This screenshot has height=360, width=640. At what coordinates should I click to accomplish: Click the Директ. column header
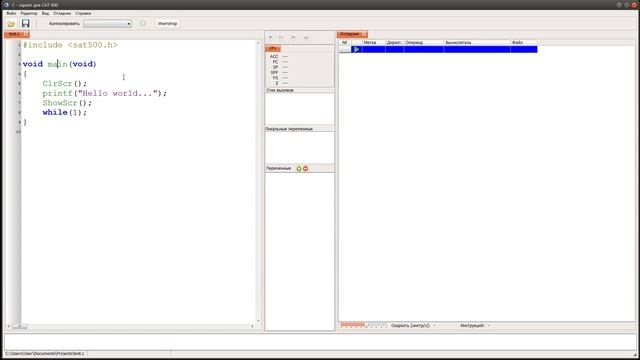tap(394, 42)
